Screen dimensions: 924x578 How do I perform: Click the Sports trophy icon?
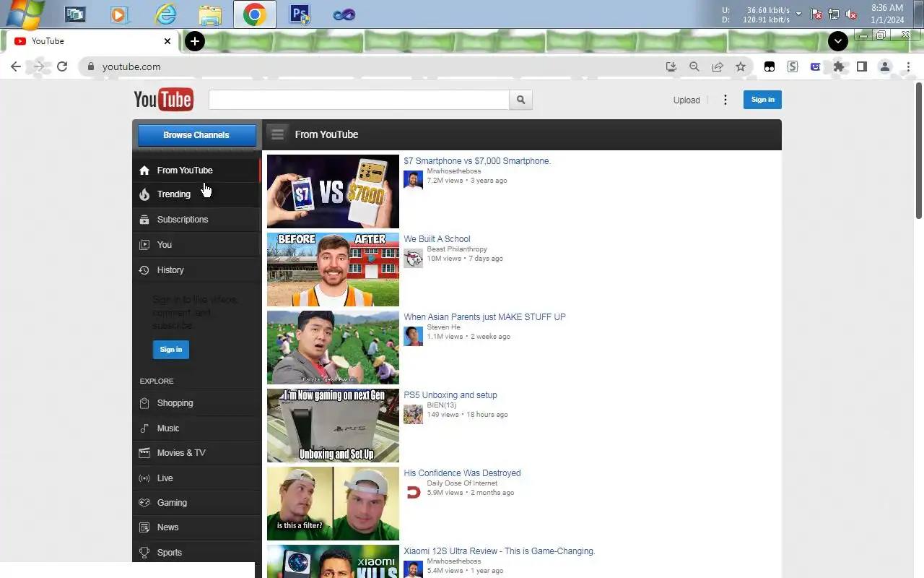144,553
